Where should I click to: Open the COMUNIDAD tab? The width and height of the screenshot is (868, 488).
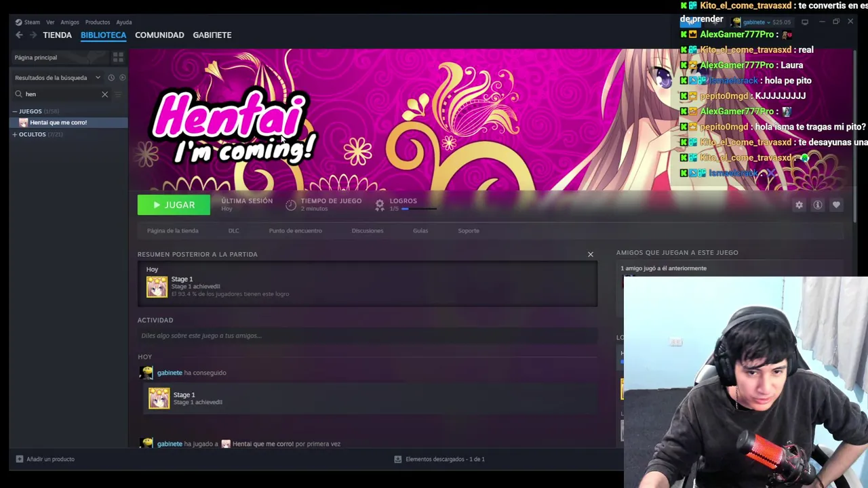159,35
